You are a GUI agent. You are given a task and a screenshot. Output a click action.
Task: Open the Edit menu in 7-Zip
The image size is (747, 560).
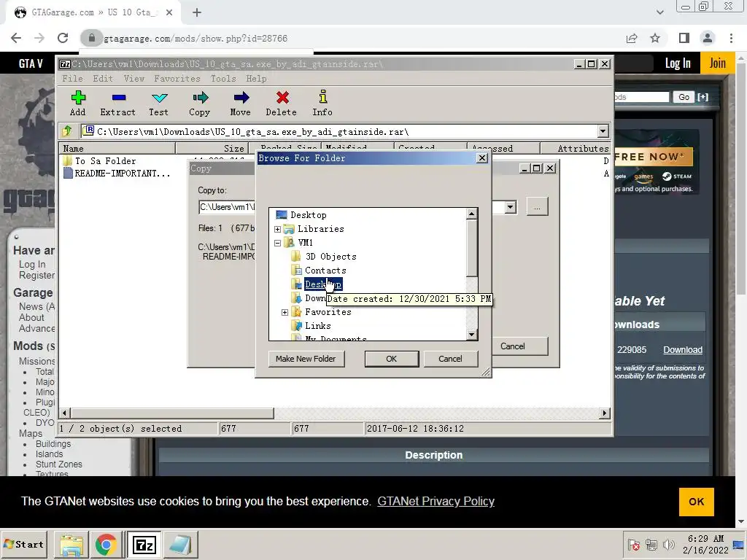(x=103, y=79)
